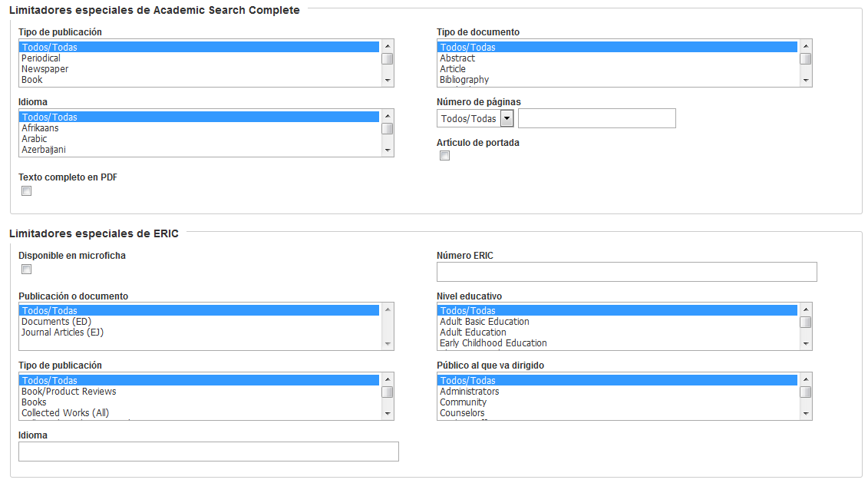Select Todos/Todas in Publicación o documento list

[200, 311]
